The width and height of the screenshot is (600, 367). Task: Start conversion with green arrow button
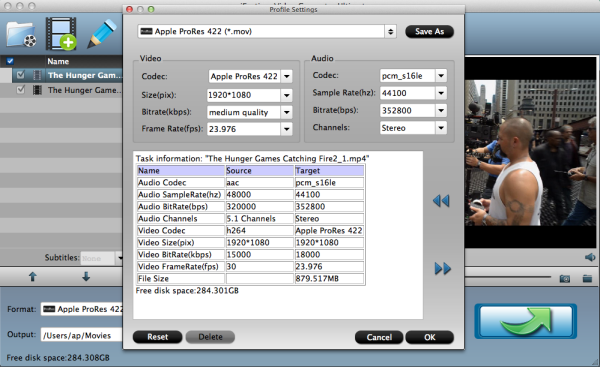pyautogui.click(x=526, y=321)
